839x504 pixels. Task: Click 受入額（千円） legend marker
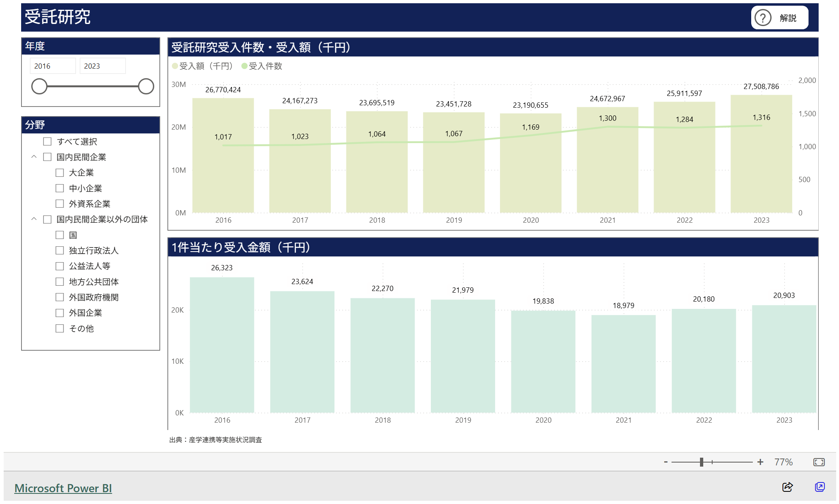pos(175,66)
